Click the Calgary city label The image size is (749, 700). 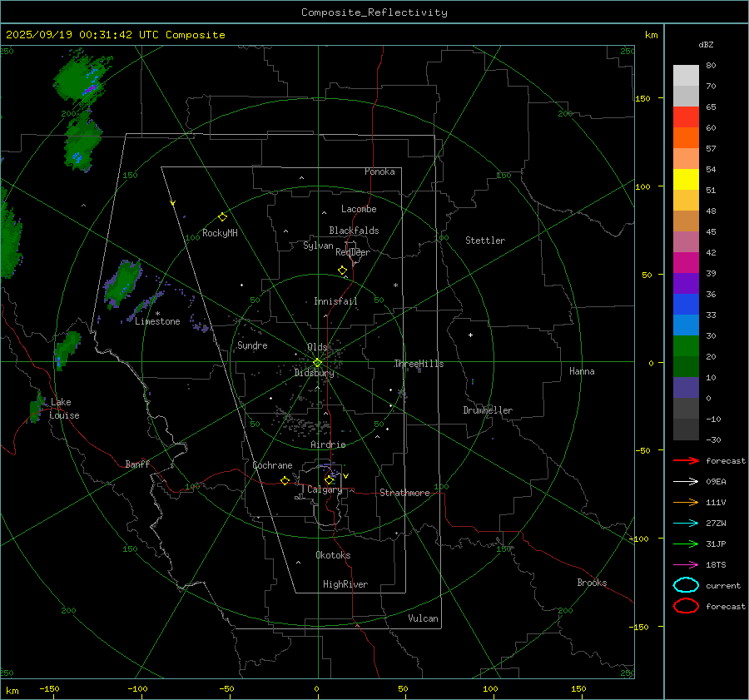[324, 490]
